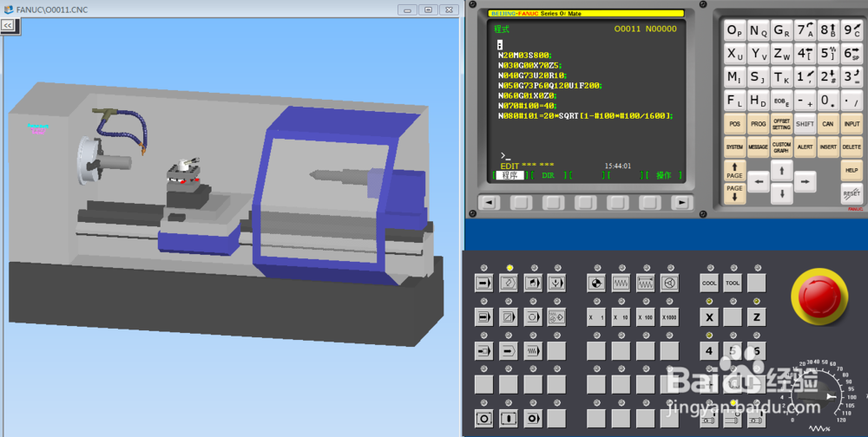Select MDI mode button with hand-and-arrow icon
This screenshot has height=437, width=868.
[533, 284]
